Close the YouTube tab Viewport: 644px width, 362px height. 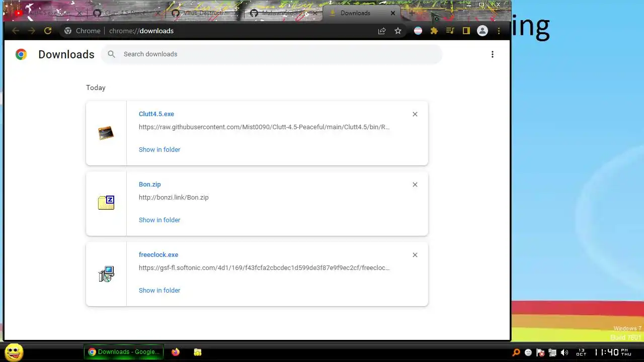pos(79,13)
